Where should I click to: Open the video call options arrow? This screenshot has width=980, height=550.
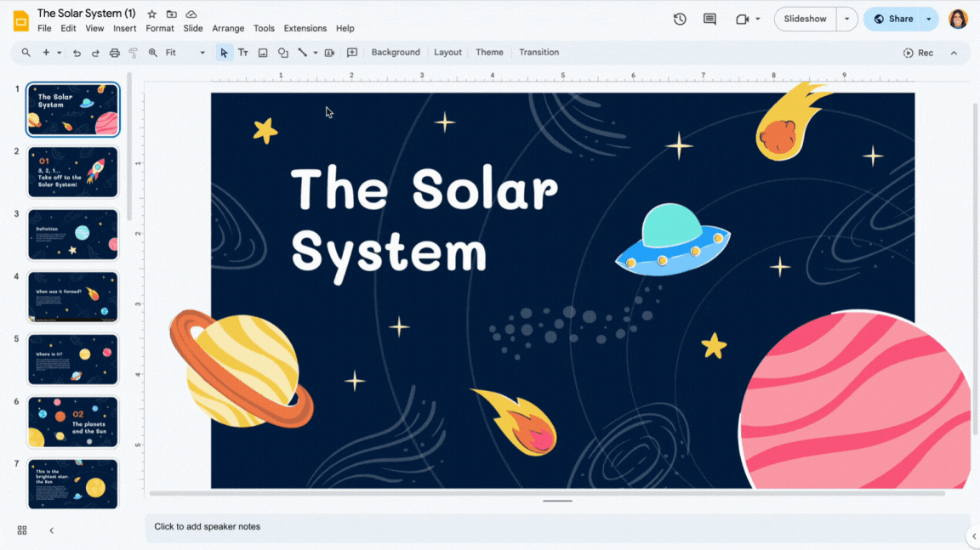[x=757, y=20]
